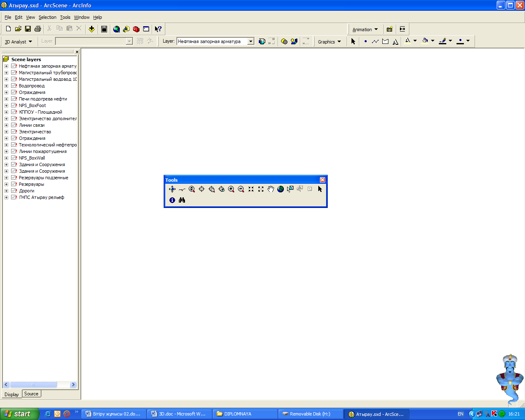525x420 pixels.
Task: Toggle the NPS_BoxWall layer checkbox
Action: (x=14, y=158)
